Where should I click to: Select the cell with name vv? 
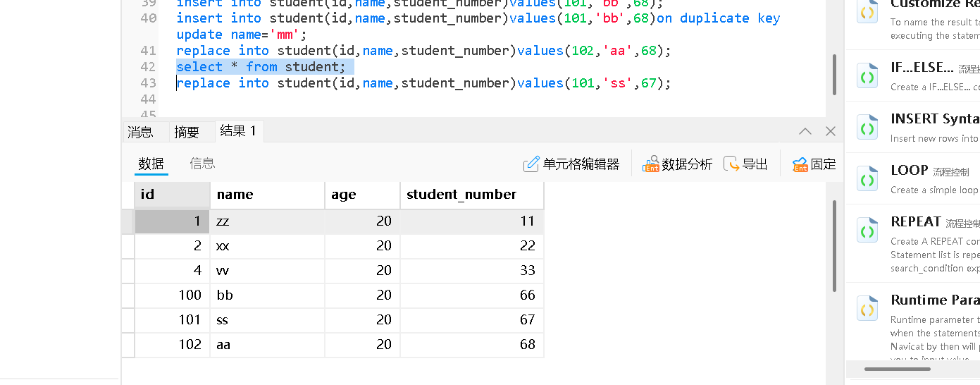tap(267, 271)
